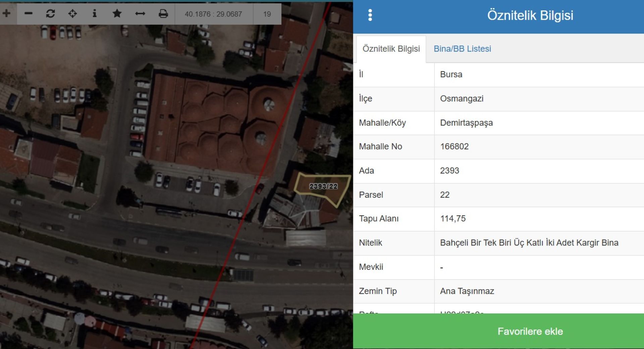This screenshot has height=349, width=644.
Task: Open the info icon in map toolbar
Action: 95,14
